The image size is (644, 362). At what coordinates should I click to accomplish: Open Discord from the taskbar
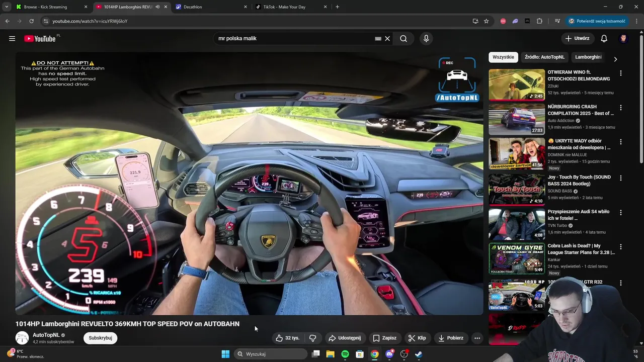(x=389, y=354)
